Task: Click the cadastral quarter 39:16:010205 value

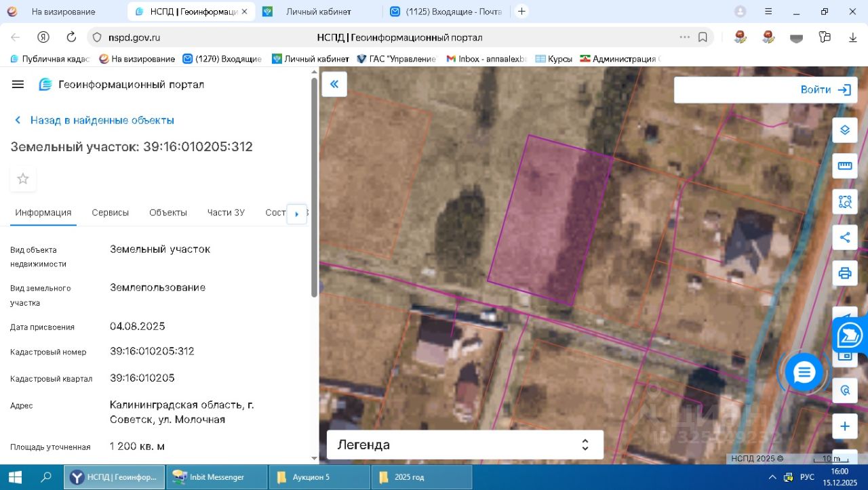Action: pyautogui.click(x=142, y=377)
